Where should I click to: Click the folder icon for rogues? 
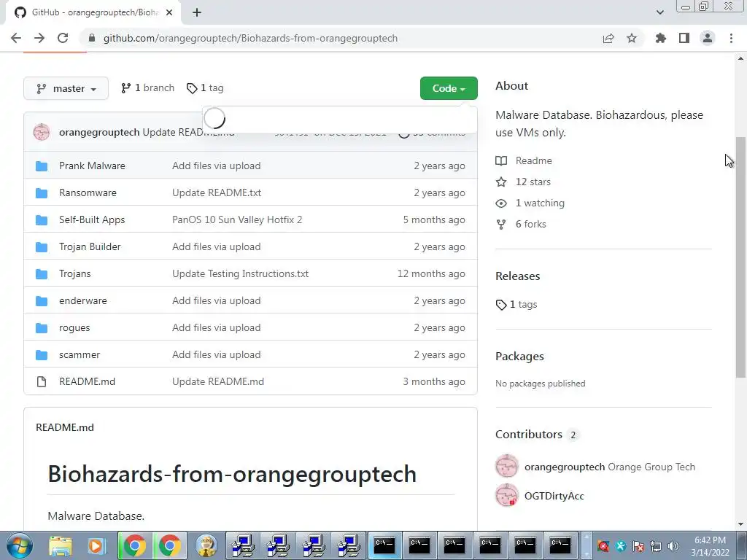42,327
